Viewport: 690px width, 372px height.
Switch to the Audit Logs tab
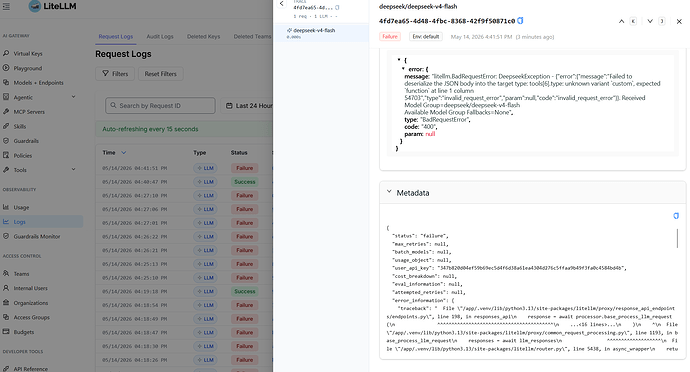click(160, 37)
